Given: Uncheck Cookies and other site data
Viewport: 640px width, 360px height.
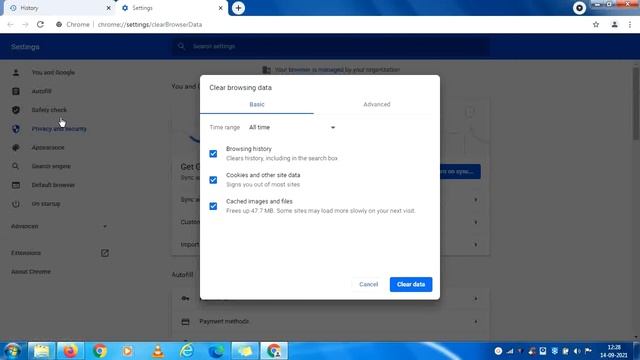Looking at the screenshot, I should coord(213,180).
